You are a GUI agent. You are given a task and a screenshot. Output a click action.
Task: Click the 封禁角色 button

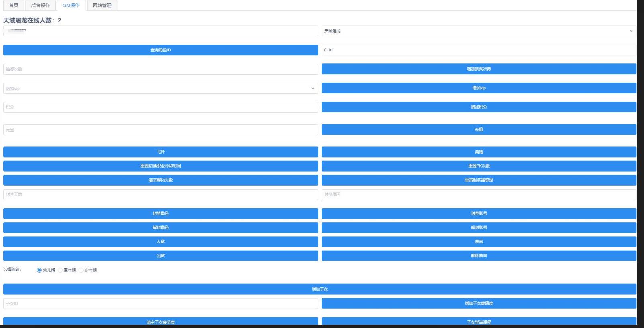click(x=161, y=213)
